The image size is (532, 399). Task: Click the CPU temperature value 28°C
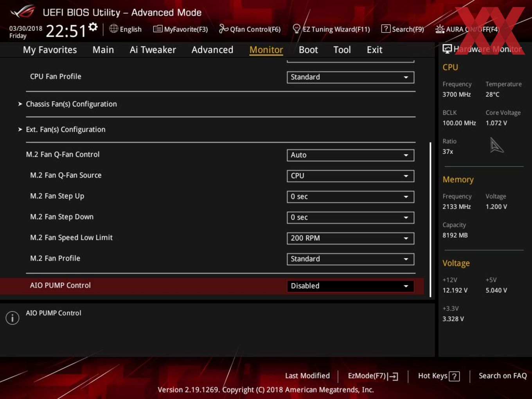[492, 94]
